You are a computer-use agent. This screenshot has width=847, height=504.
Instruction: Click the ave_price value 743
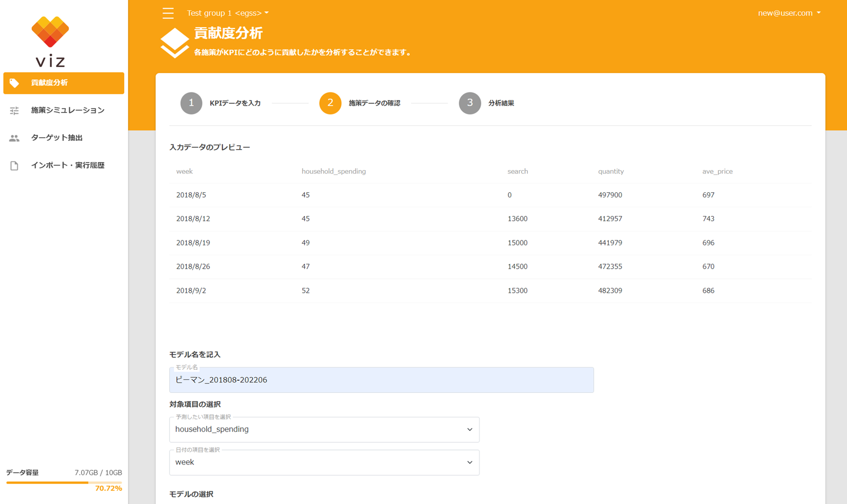pyautogui.click(x=708, y=219)
